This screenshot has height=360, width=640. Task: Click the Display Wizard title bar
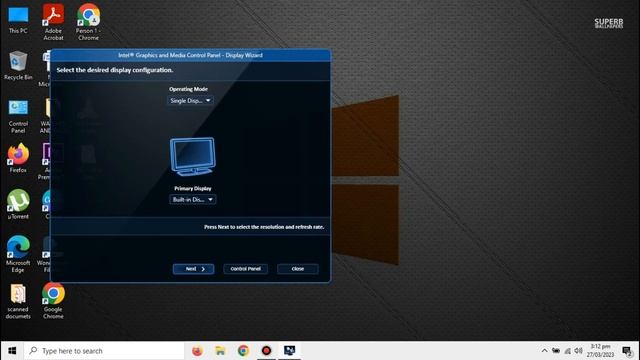(190, 55)
